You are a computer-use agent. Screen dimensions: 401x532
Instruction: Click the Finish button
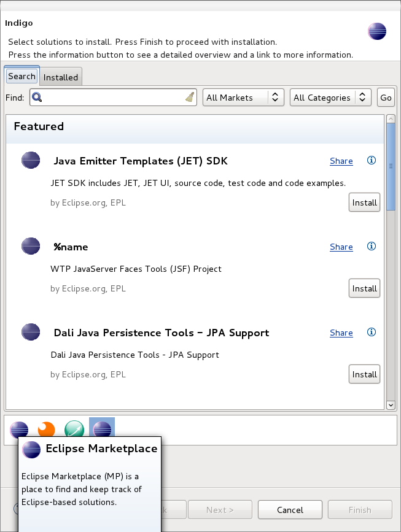(360, 510)
